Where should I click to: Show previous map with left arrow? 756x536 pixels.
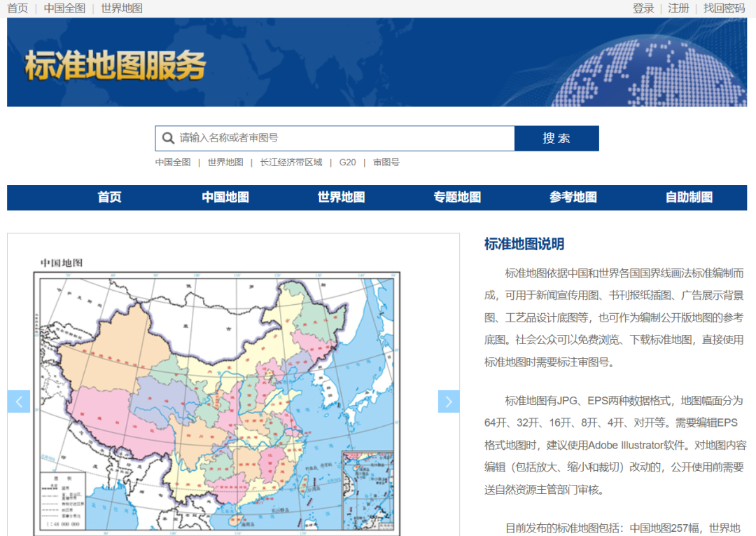[19, 401]
